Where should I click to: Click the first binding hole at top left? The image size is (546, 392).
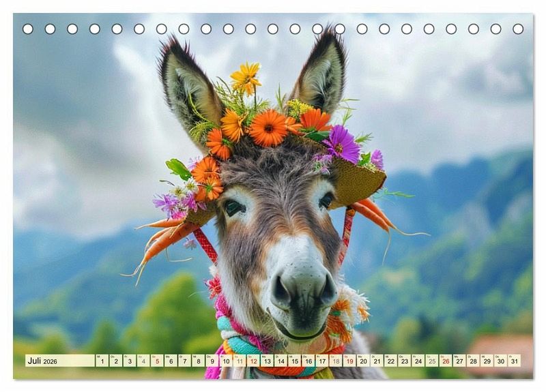click(28, 29)
